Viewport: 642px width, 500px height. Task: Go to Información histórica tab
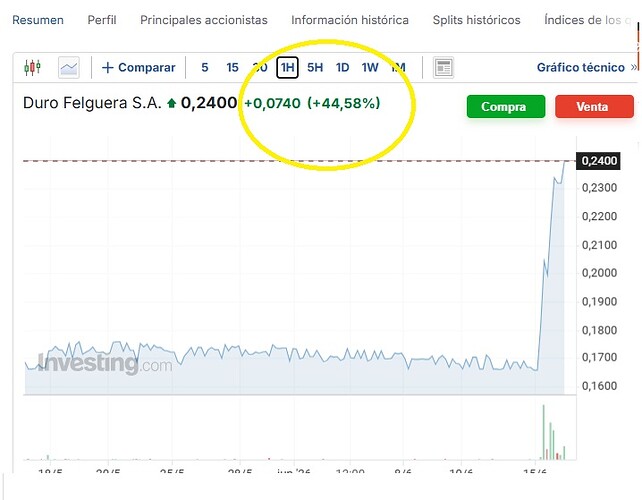[x=350, y=20]
